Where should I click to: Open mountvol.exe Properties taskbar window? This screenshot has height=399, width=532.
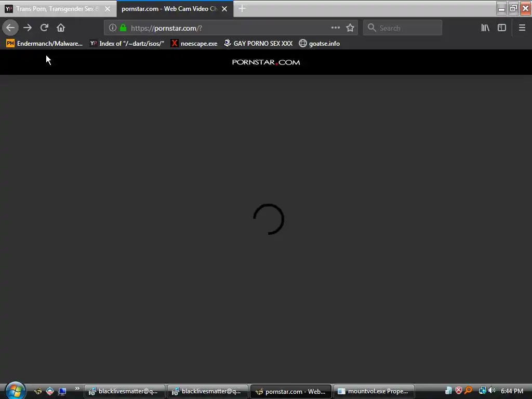[374, 391]
